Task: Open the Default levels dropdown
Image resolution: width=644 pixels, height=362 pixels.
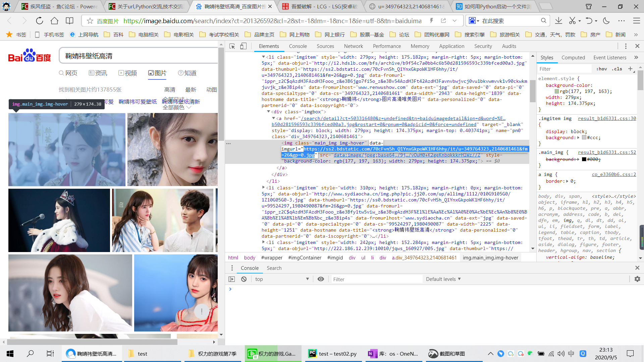Action: 443,279
